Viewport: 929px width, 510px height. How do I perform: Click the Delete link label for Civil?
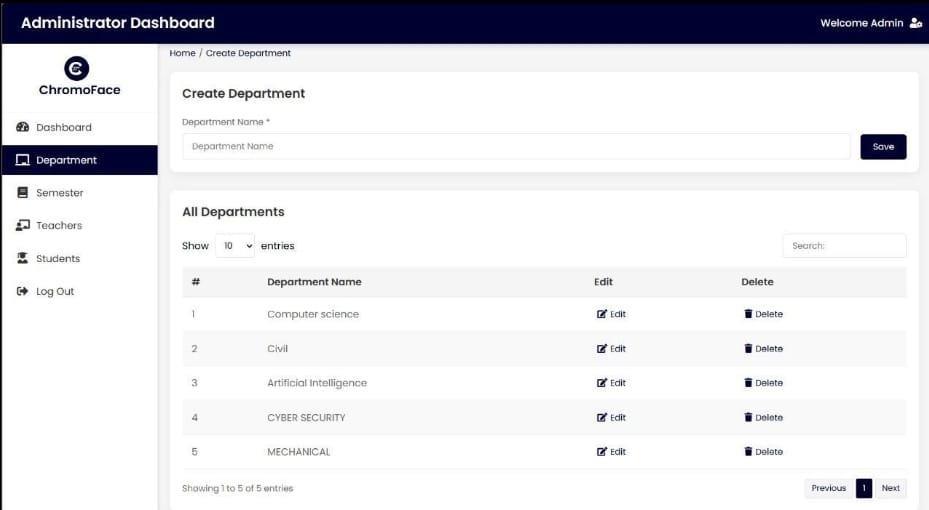coord(769,348)
